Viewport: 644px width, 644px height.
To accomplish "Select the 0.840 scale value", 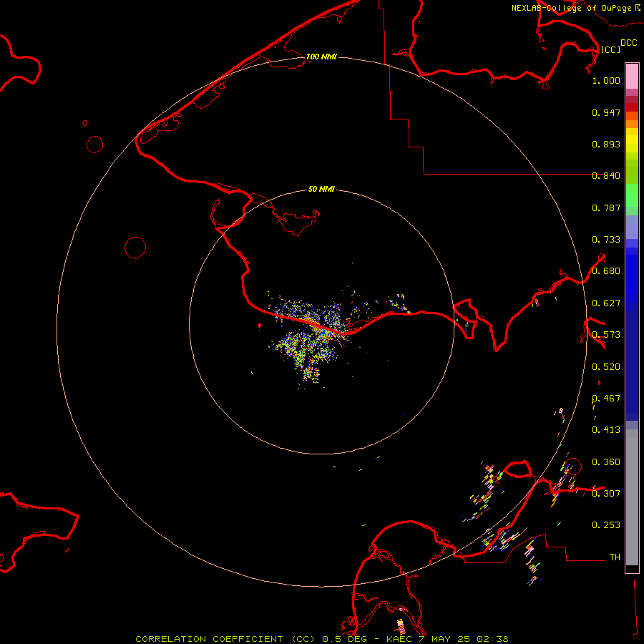I will [x=606, y=176].
